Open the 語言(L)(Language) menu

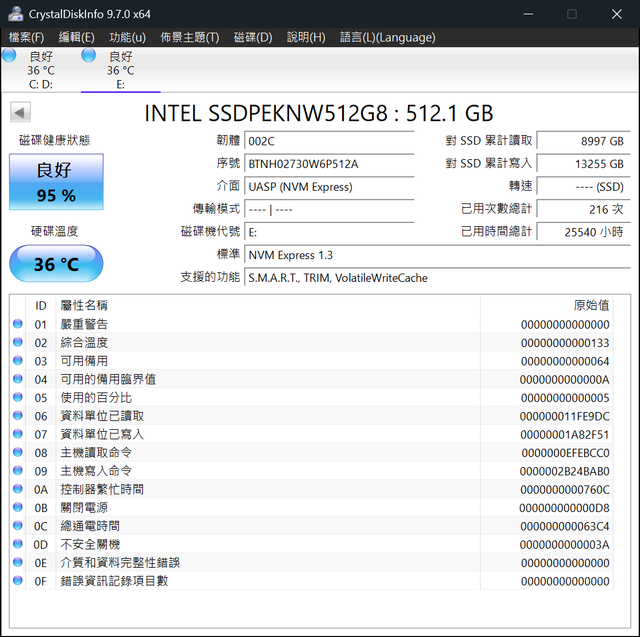coord(387,38)
